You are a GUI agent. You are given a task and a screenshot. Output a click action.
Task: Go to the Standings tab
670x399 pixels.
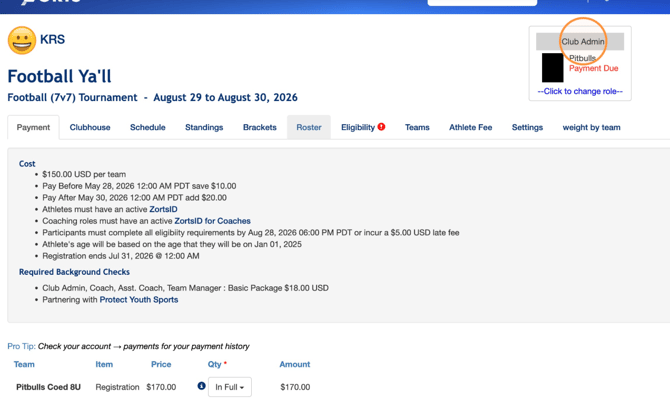[x=204, y=127]
